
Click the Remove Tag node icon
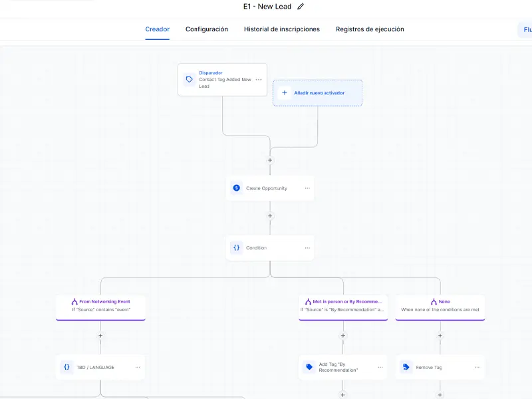406,366
